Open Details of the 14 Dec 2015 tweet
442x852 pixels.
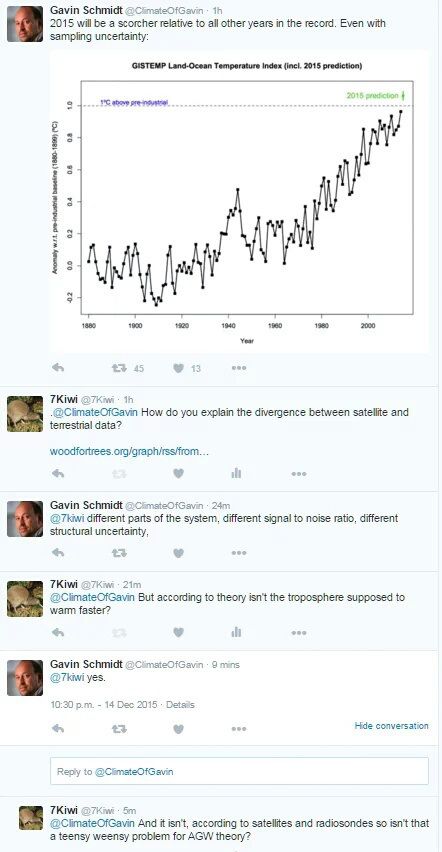pyautogui.click(x=180, y=705)
